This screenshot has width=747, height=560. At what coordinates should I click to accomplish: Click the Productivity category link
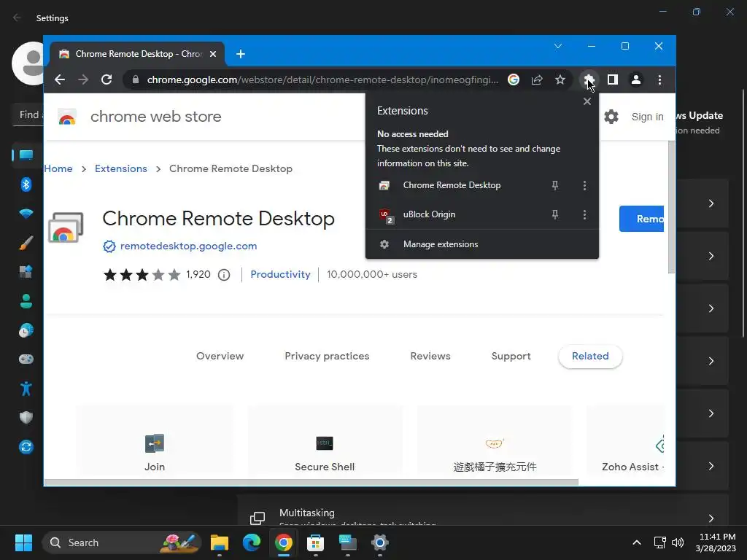point(280,274)
